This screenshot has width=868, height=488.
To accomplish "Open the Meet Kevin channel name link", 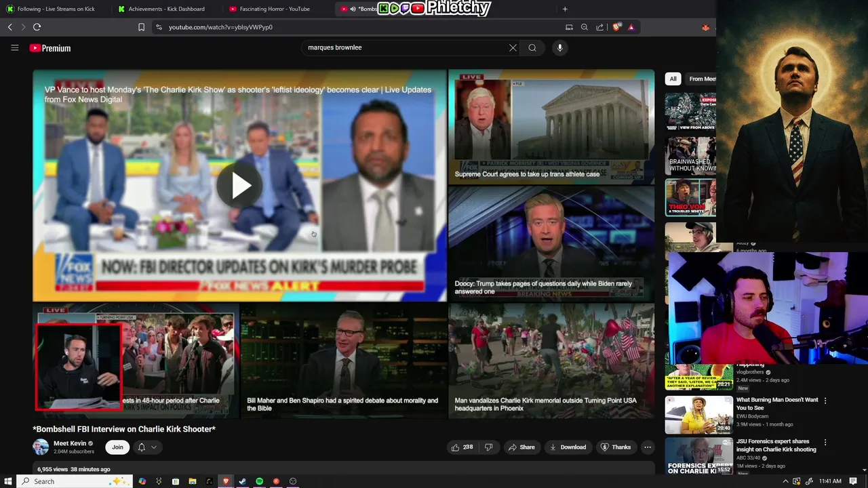I will coord(70,443).
